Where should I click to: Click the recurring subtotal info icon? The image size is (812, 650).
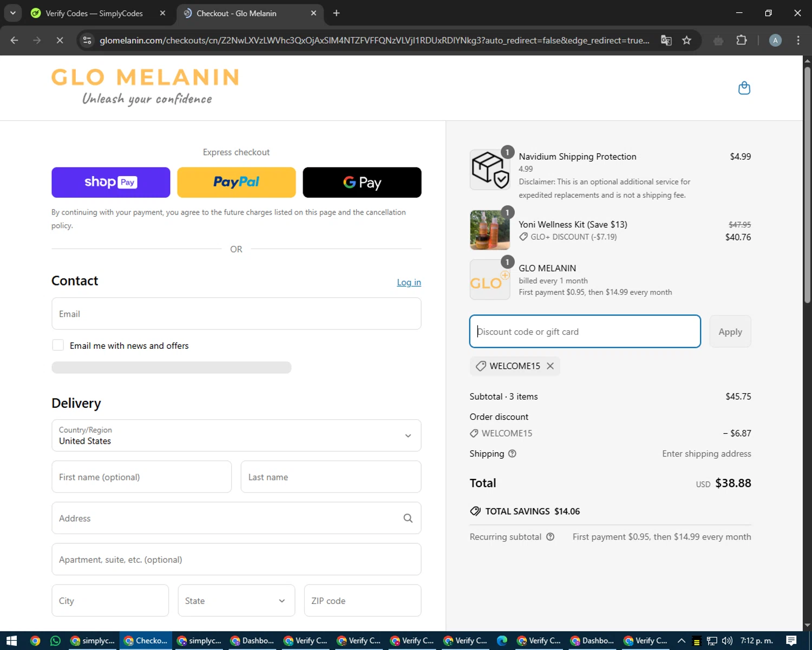tap(550, 537)
